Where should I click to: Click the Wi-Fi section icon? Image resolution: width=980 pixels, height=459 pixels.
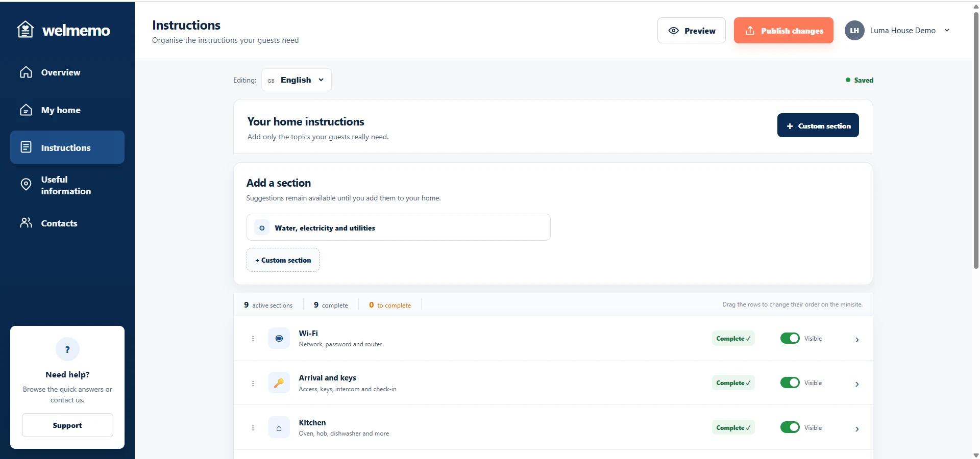279,338
